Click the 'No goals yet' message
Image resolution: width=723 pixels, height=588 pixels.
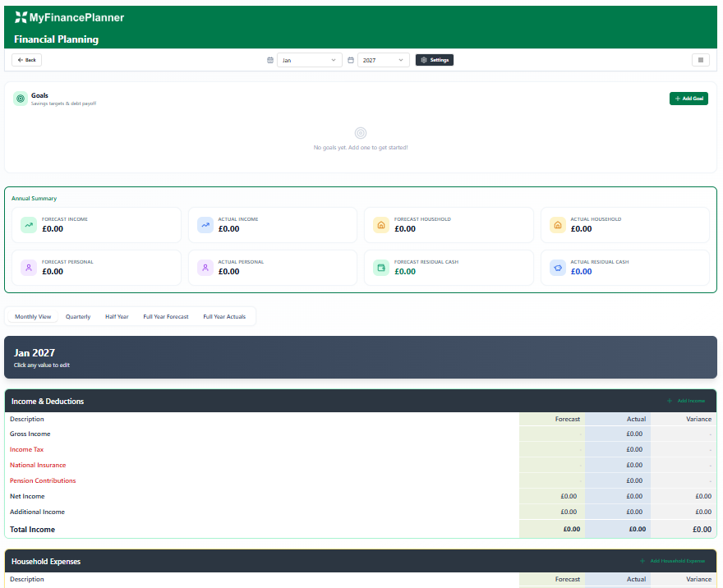pyautogui.click(x=361, y=148)
